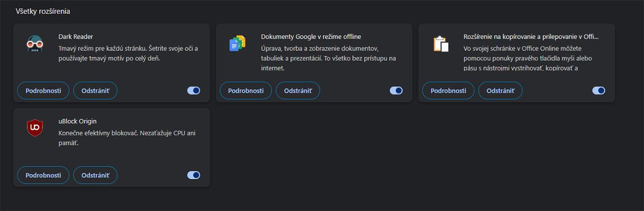Click the 'Všetky rozšírenia' heading

(x=43, y=11)
